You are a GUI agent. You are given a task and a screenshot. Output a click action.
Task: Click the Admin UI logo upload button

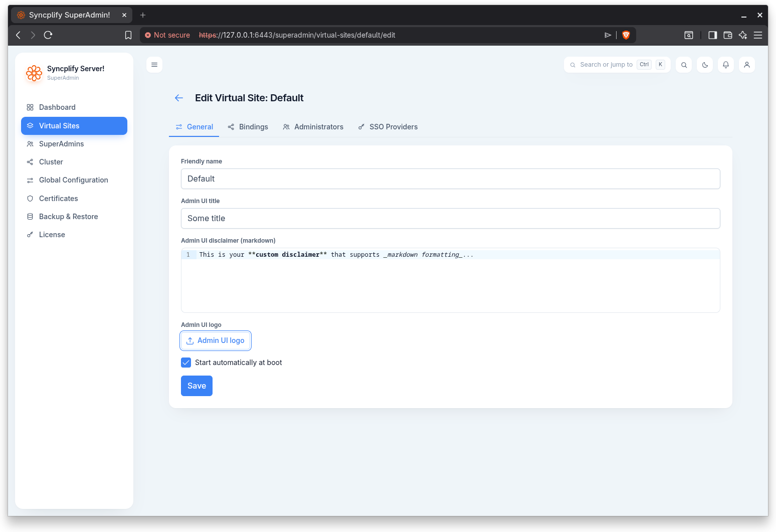coord(216,340)
